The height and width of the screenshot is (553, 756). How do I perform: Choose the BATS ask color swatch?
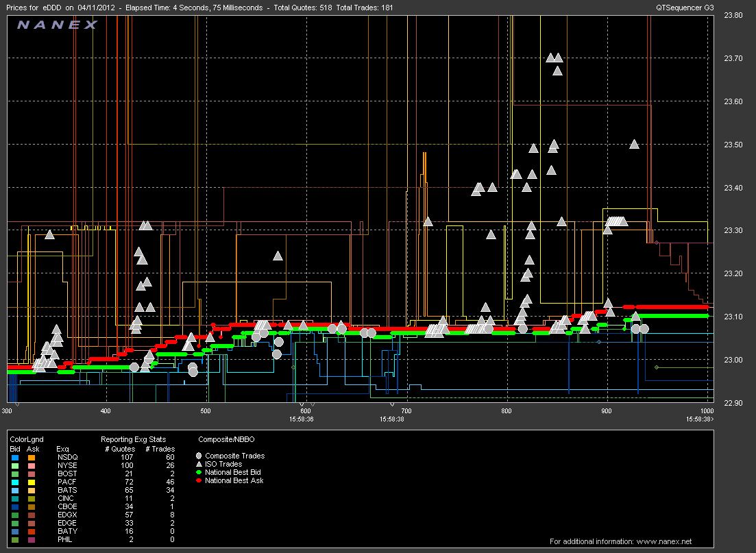click(32, 491)
